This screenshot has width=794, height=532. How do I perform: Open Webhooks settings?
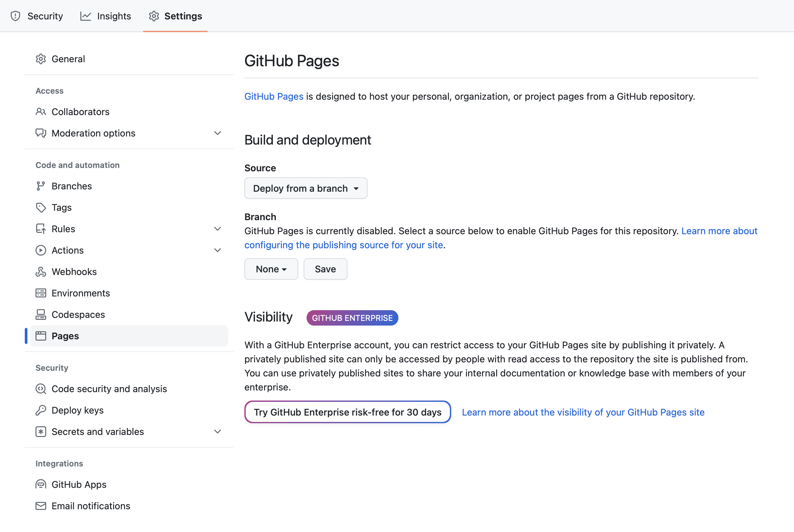(129, 272)
